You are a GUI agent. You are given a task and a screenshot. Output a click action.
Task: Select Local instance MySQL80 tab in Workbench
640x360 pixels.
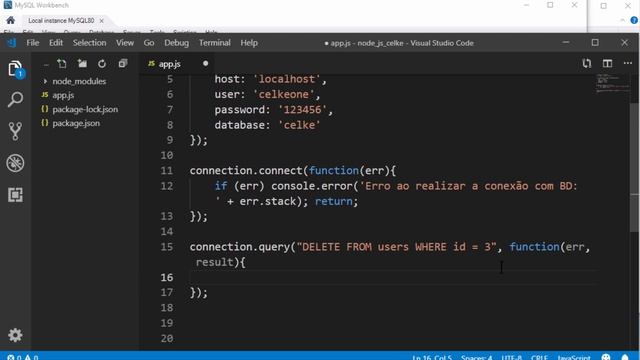(61, 20)
